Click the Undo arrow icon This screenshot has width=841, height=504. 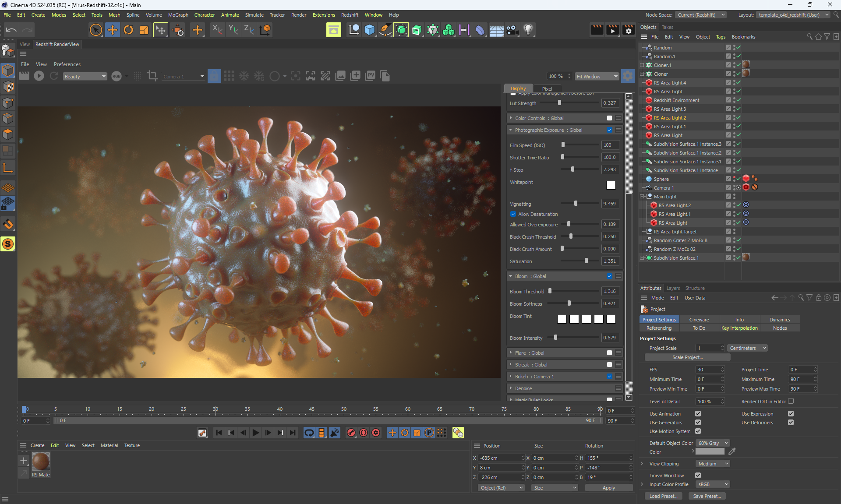11,30
